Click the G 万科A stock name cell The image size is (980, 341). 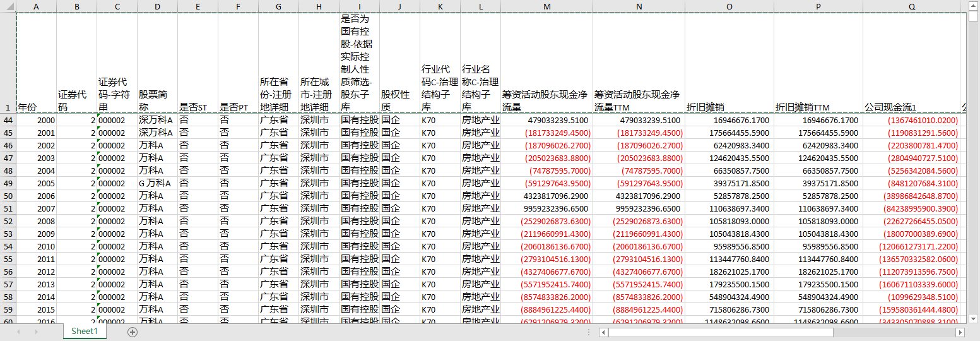point(157,183)
